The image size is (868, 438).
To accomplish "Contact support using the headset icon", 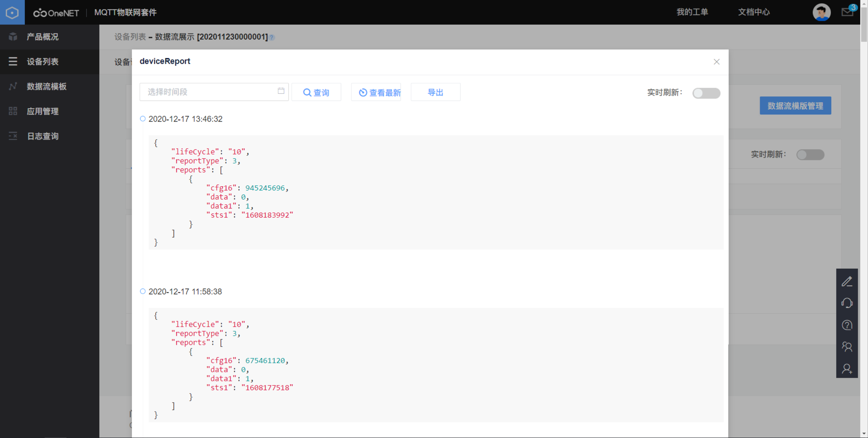I will tap(848, 303).
